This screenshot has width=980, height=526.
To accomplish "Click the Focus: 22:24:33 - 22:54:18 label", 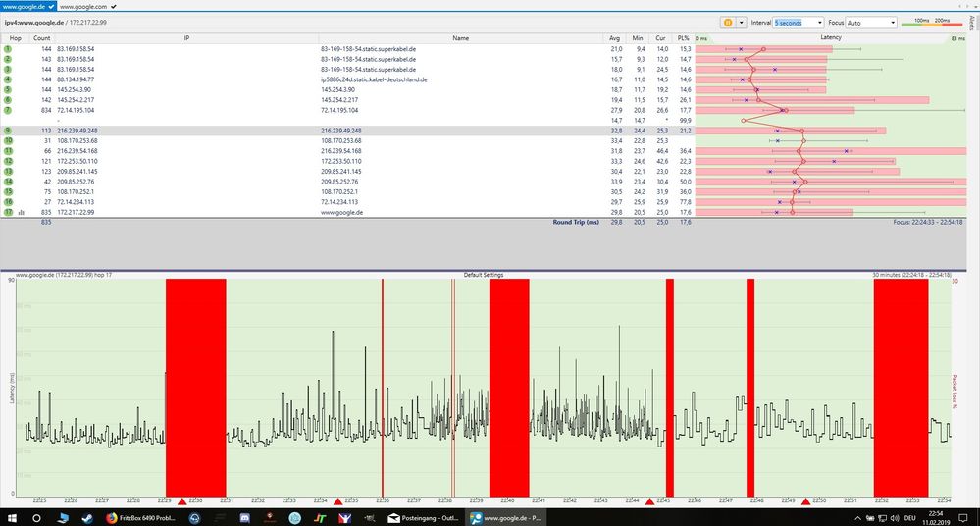I will [x=927, y=222].
